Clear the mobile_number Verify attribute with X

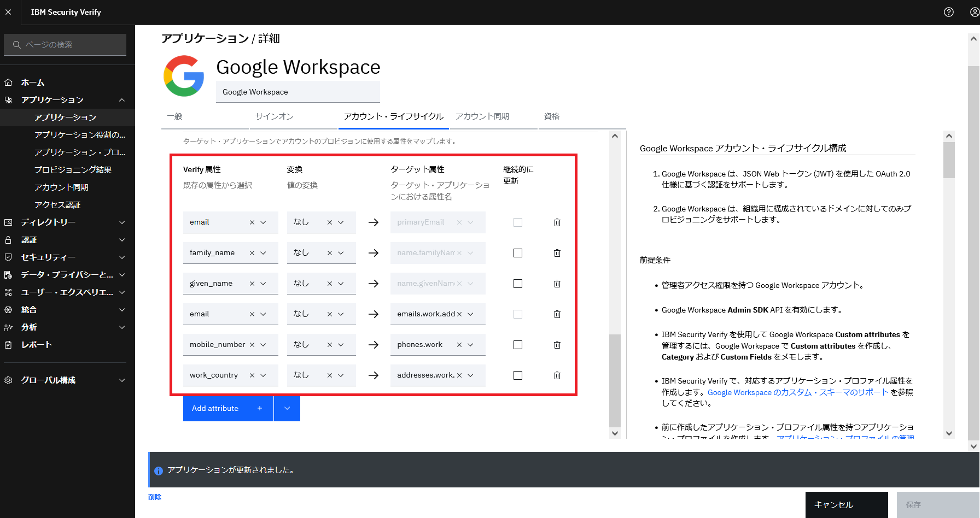252,345
